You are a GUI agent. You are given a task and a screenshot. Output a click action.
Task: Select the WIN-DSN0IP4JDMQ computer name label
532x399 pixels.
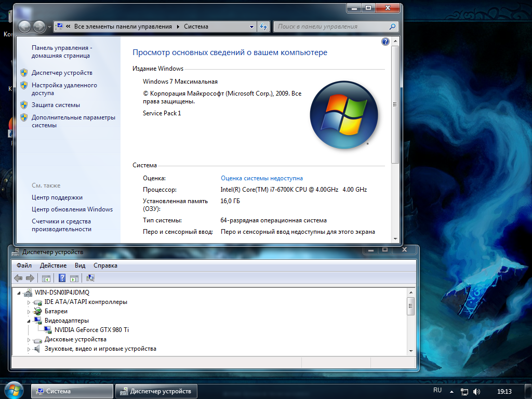tap(62, 292)
